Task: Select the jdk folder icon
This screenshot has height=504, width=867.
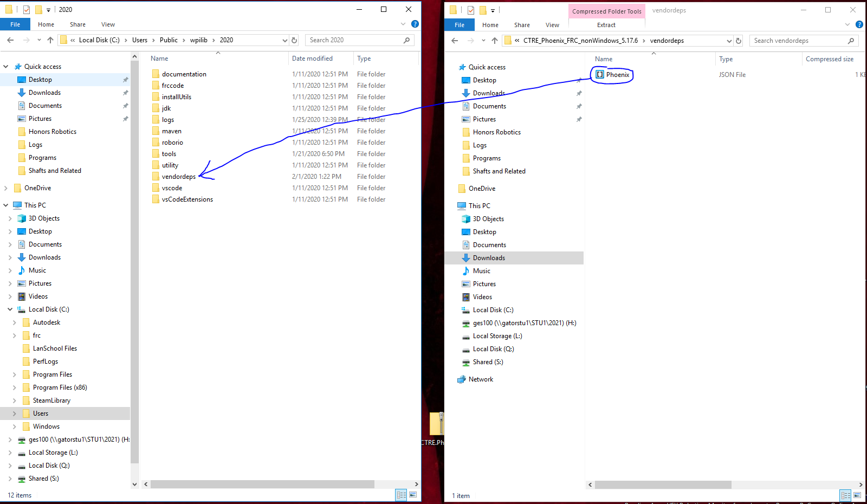Action: pos(156,108)
